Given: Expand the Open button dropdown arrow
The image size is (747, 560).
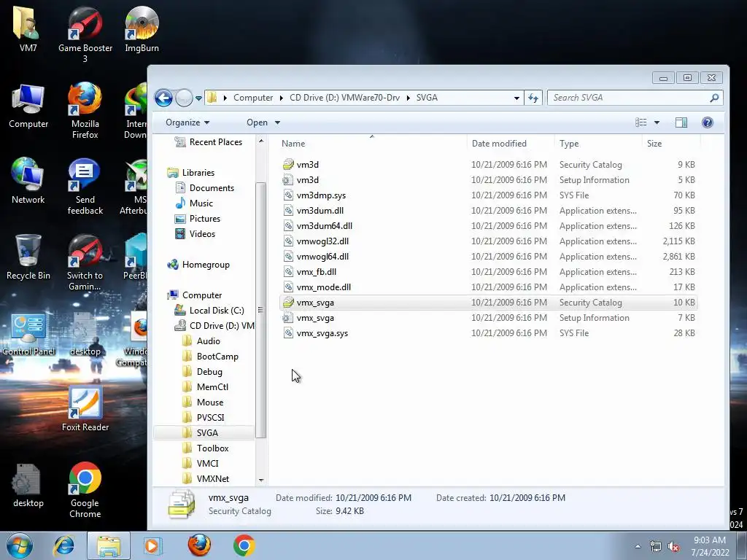Looking at the screenshot, I should [277, 122].
